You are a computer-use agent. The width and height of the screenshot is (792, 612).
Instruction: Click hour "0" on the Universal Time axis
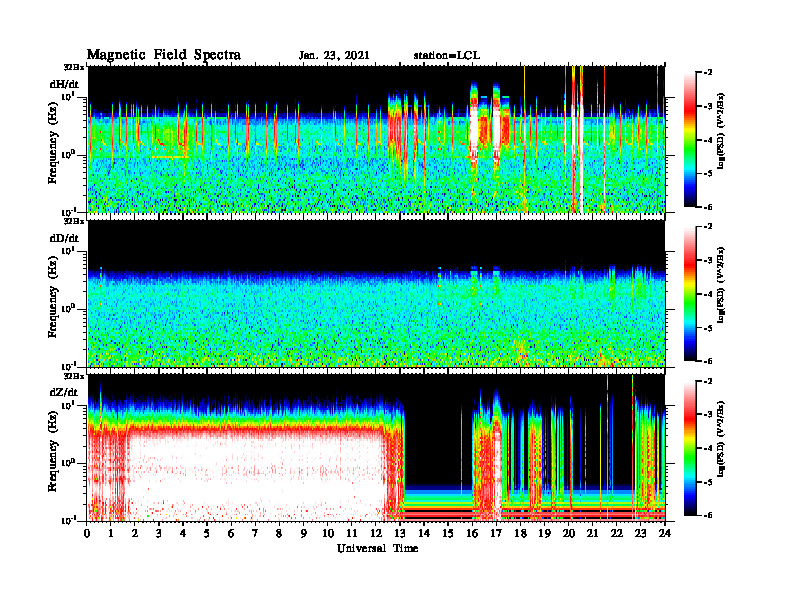click(x=87, y=533)
